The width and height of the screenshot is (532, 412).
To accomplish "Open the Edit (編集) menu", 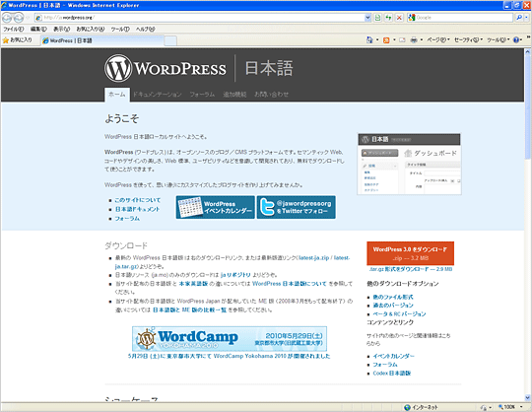I will pos(38,30).
